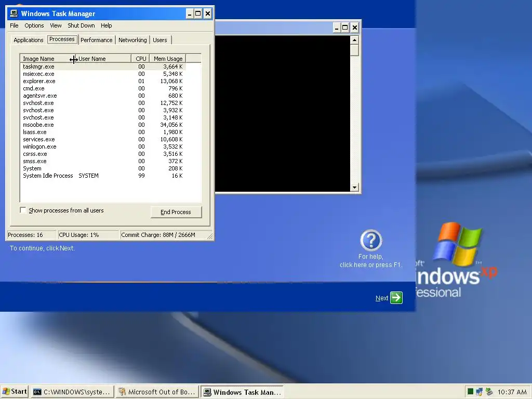
Task: Switch to Microsoft Out of Box taskbar button
Action: click(157, 392)
